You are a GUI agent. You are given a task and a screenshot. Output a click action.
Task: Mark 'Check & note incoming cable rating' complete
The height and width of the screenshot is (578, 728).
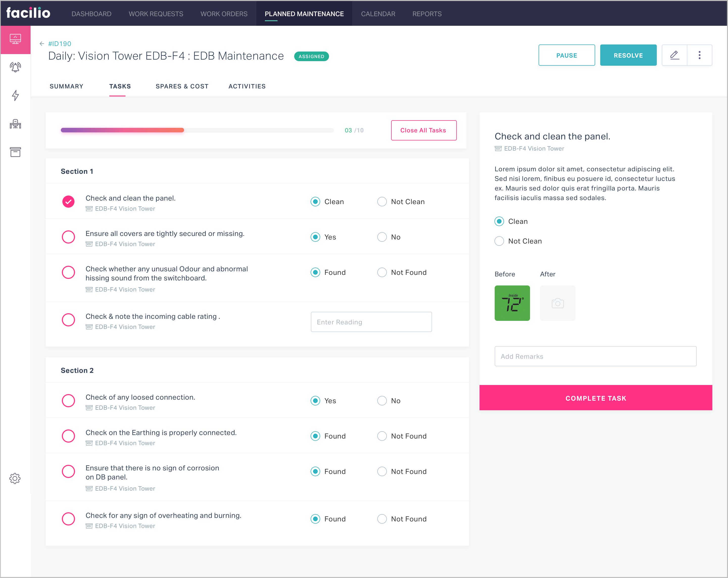tap(68, 320)
